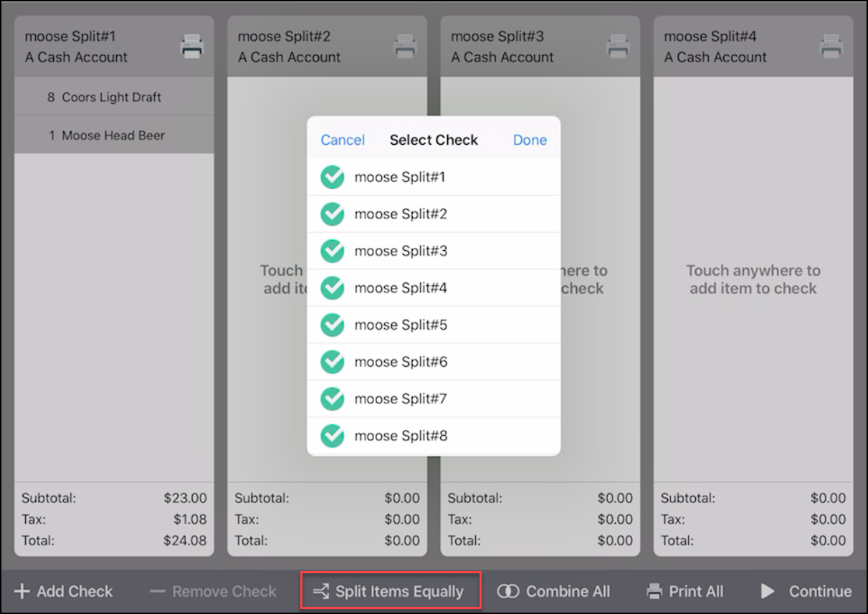Toggle the moose Split#3 checkmark

click(333, 251)
